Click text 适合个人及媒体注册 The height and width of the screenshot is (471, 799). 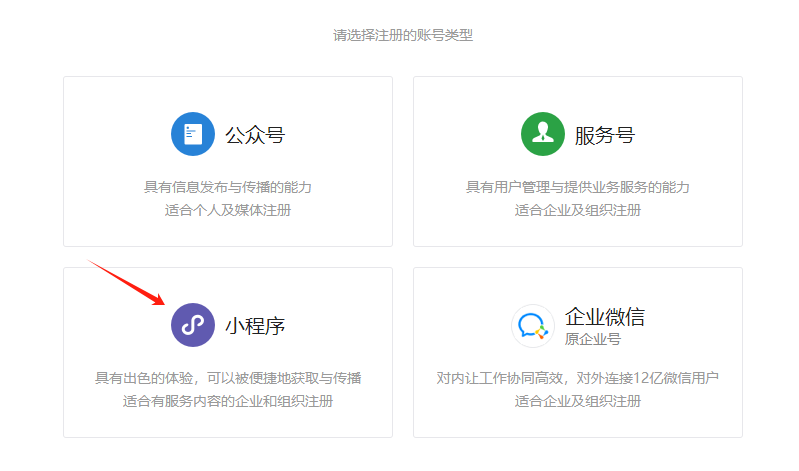coord(228,210)
